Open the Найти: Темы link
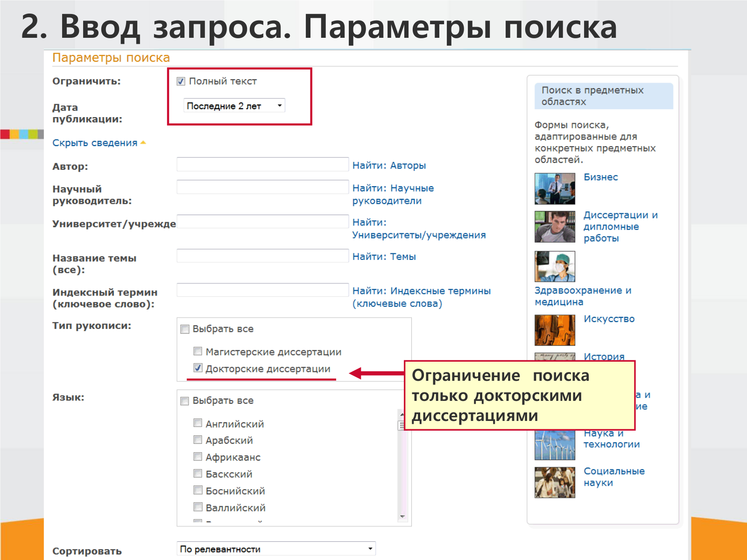Viewport: 747px width, 560px height. click(x=384, y=256)
